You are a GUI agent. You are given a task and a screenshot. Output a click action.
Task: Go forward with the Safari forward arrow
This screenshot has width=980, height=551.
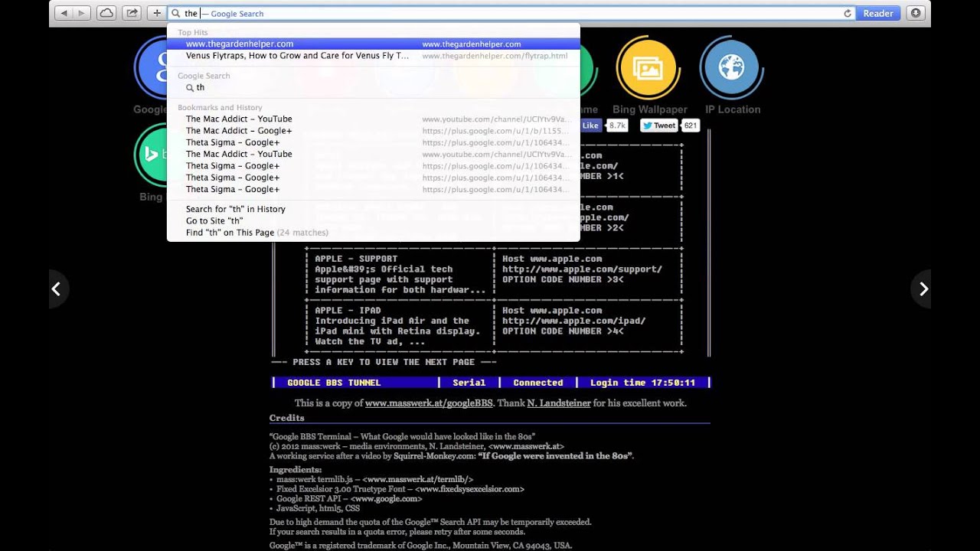[x=82, y=13]
